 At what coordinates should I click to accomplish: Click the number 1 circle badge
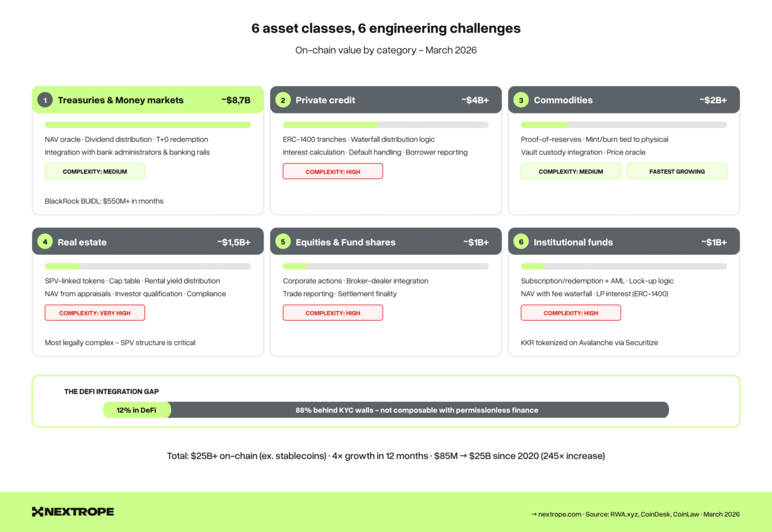tap(45, 100)
